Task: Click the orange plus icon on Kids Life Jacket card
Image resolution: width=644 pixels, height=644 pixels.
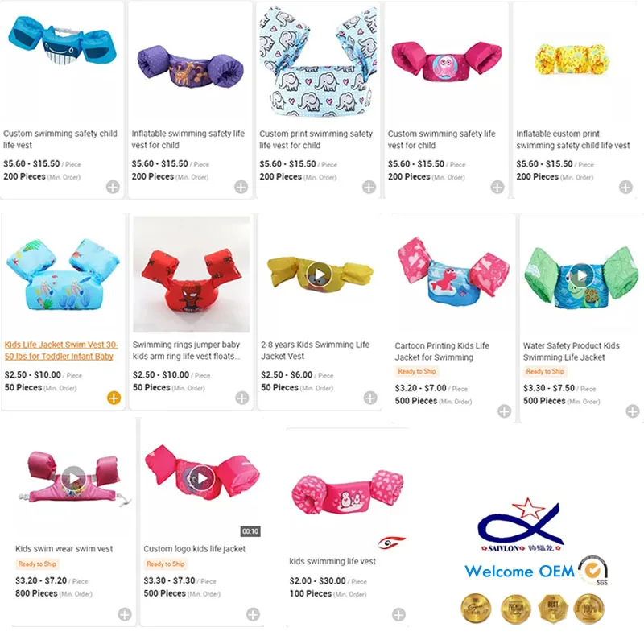Action: point(114,398)
